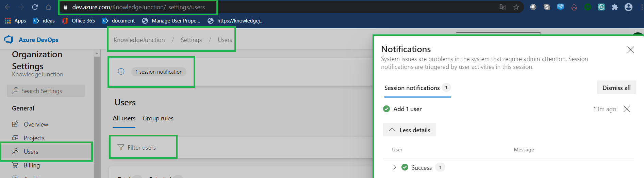The image size is (644, 178).
Task: Click the Add 1 user status icon
Action: (x=386, y=109)
